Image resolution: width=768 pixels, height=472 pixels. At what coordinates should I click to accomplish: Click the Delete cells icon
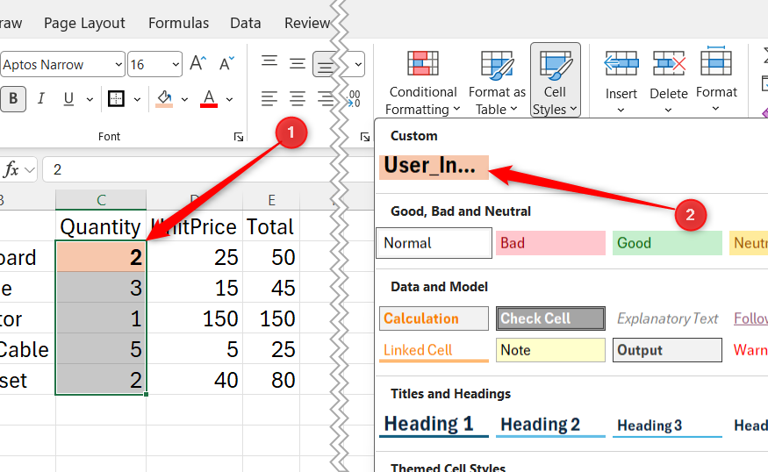pos(669,64)
